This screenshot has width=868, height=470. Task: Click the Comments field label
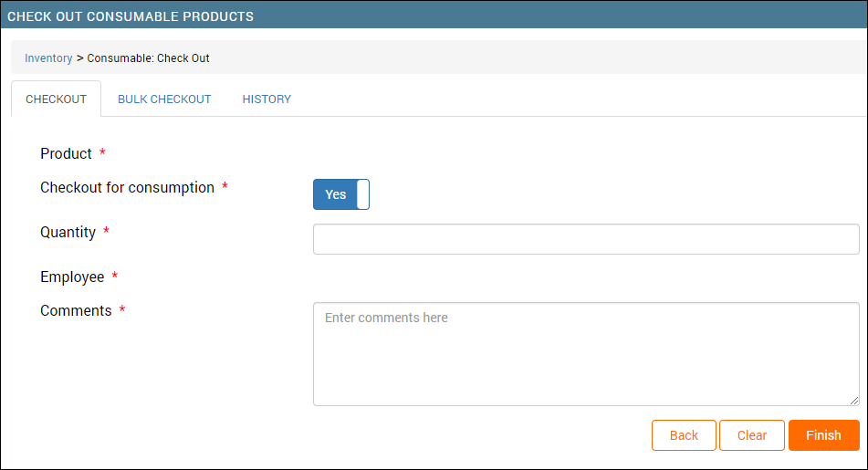pyautogui.click(x=76, y=310)
